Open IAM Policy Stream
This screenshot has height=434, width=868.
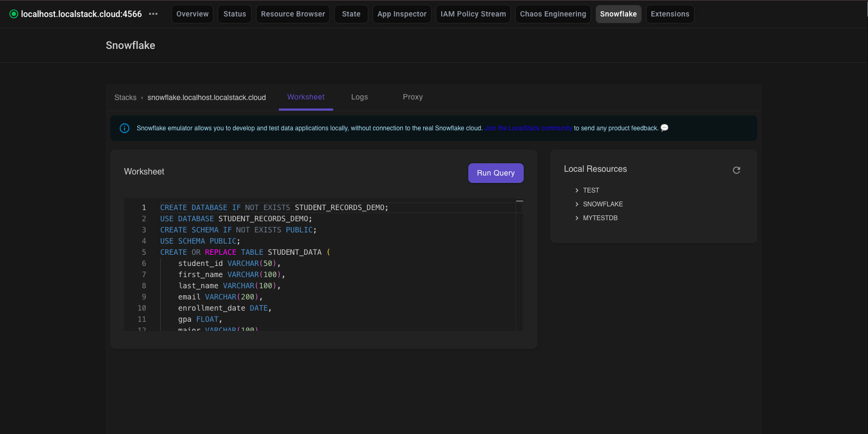pos(473,14)
